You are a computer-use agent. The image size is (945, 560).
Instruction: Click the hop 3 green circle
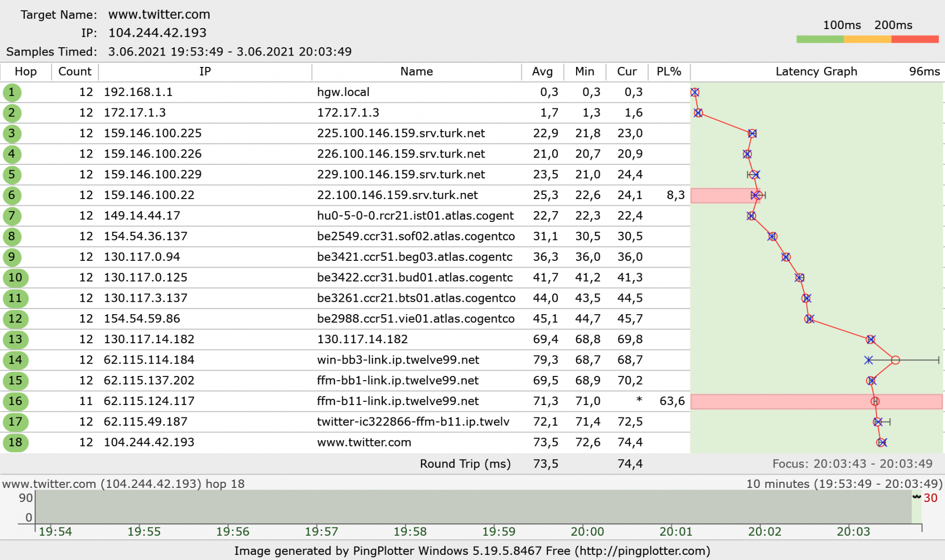[x=11, y=134]
